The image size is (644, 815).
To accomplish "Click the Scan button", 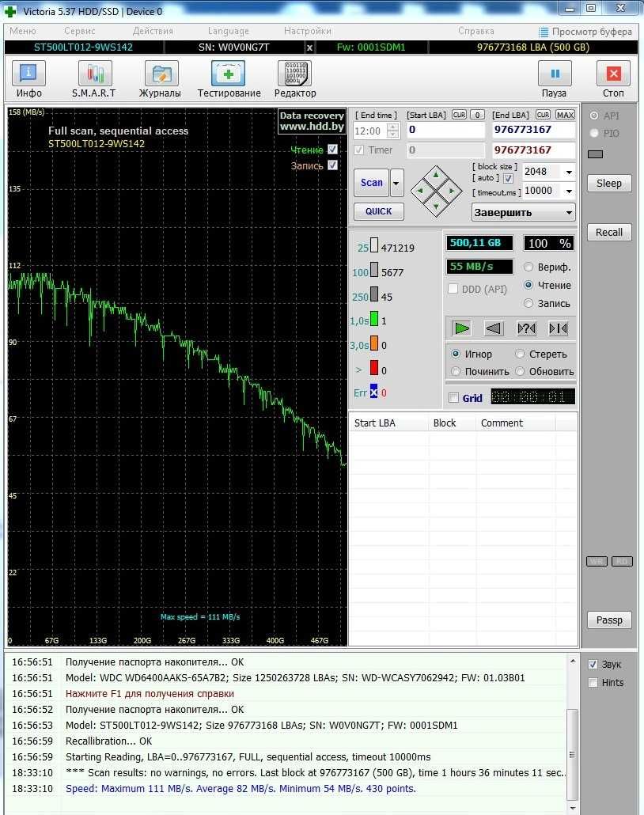I will 371,183.
